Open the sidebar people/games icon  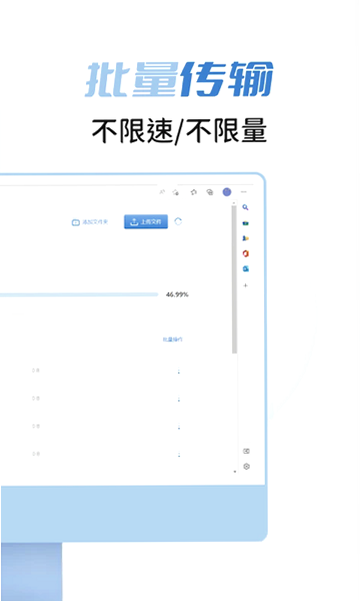tap(245, 238)
